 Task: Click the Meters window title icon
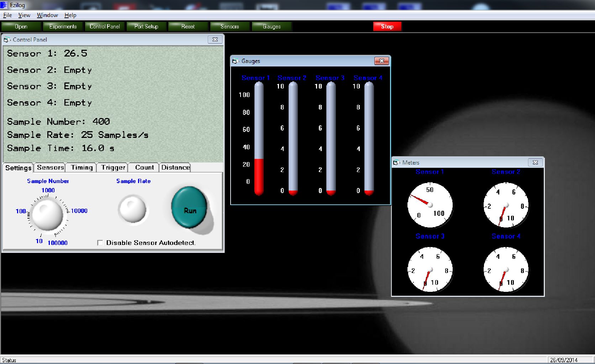pyautogui.click(x=396, y=163)
